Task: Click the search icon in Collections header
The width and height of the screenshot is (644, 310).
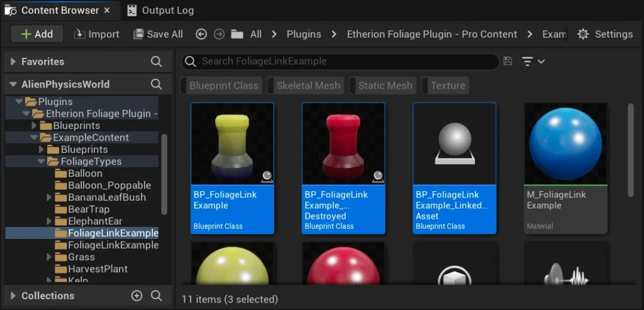Action: point(157,296)
